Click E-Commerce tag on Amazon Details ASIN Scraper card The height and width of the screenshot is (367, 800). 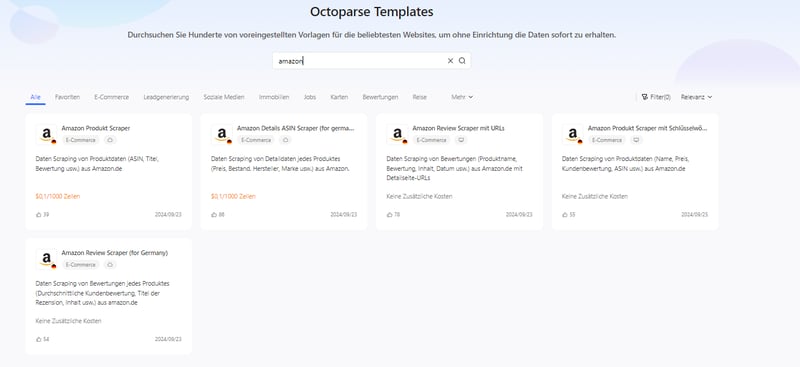coord(257,140)
